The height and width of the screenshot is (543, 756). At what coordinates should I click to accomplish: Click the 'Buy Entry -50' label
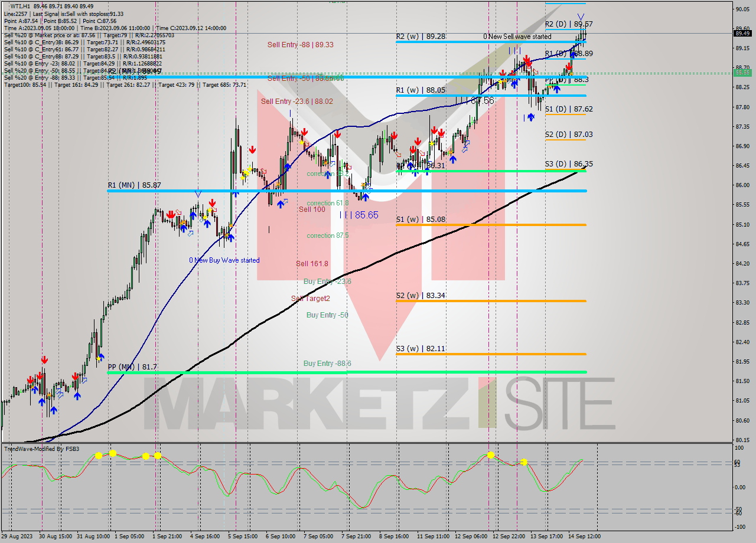point(327,315)
